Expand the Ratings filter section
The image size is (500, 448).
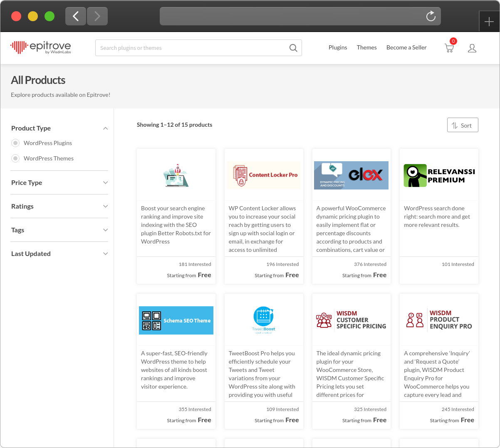[106, 206]
